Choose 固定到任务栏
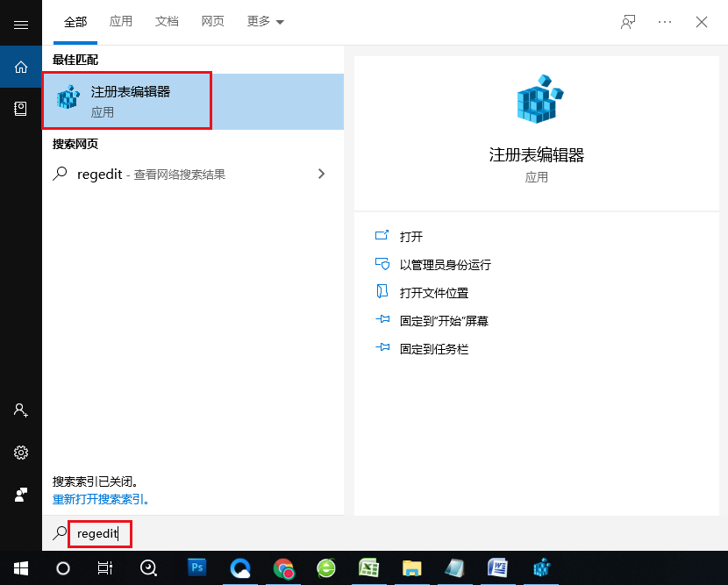The width and height of the screenshot is (728, 585). click(434, 349)
